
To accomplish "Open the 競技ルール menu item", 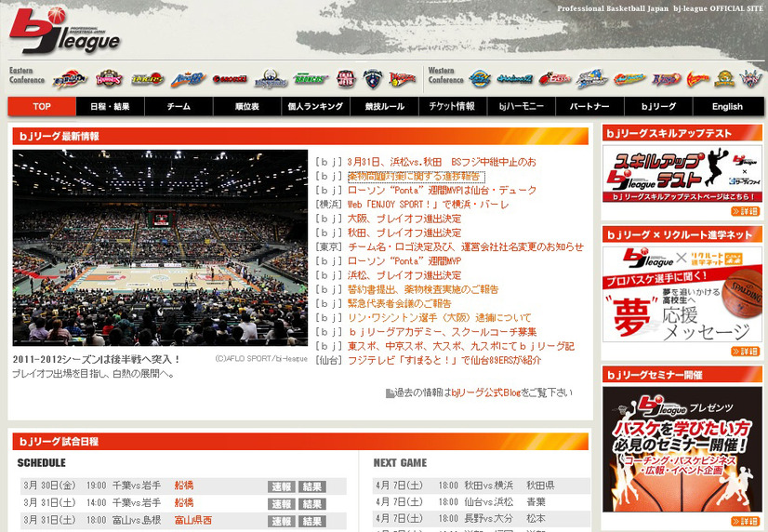I will [385, 106].
